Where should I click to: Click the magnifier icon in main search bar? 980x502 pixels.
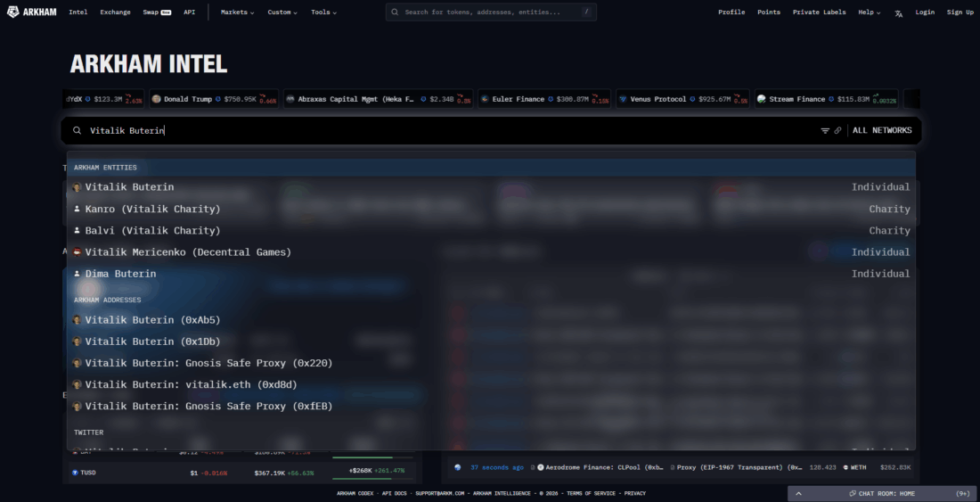coord(77,130)
